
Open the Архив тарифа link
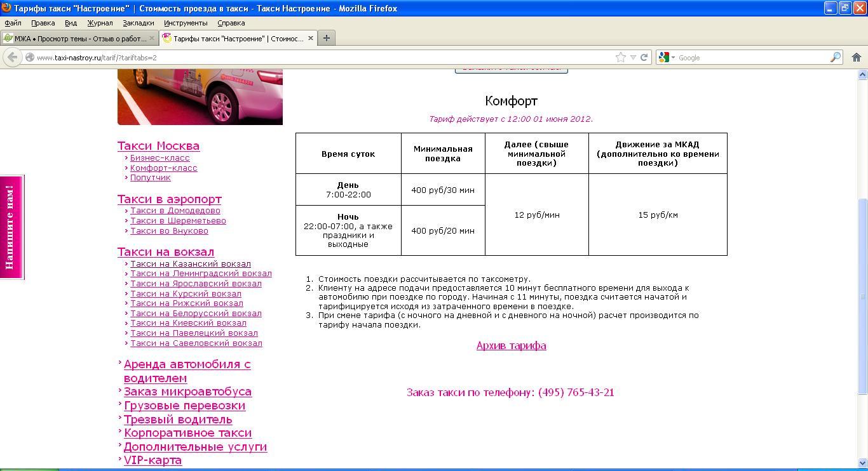click(511, 345)
